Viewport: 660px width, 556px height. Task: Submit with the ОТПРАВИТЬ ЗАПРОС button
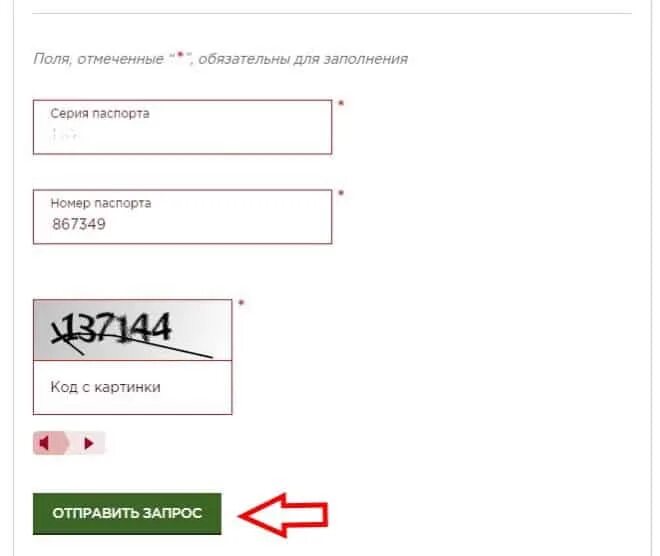(x=127, y=513)
